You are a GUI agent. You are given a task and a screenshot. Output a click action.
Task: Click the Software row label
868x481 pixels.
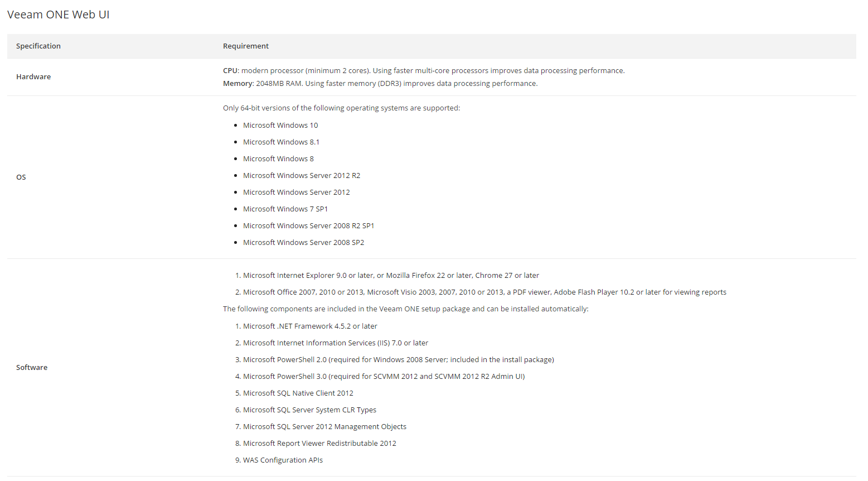[32, 368]
